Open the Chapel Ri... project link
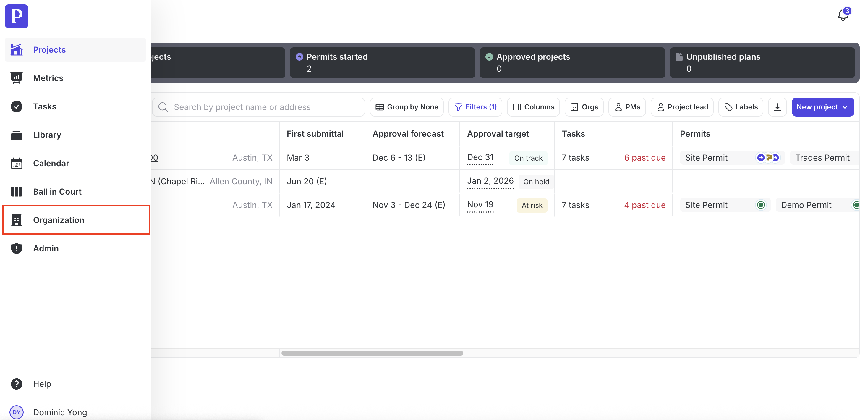 pos(179,181)
